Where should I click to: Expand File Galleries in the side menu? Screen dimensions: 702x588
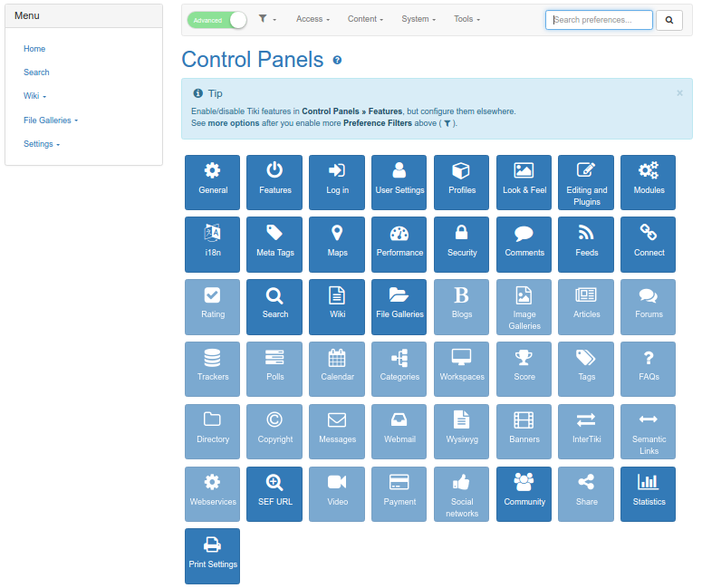click(51, 120)
